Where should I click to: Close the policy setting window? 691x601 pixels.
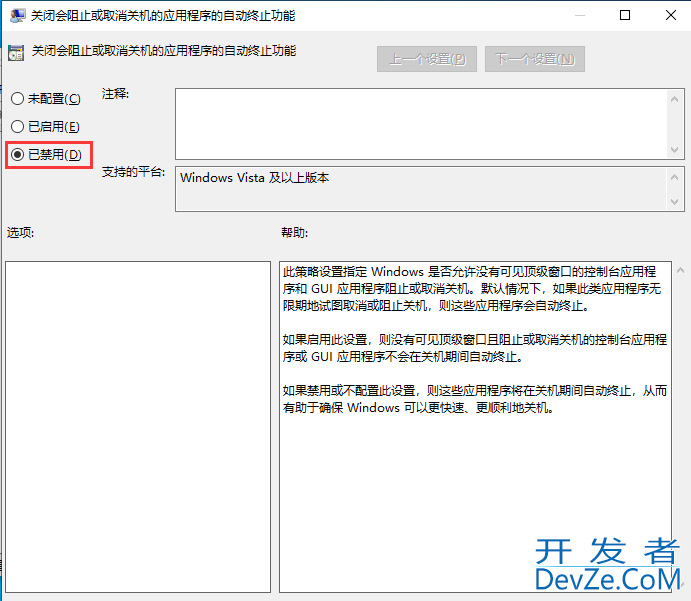[x=670, y=15]
